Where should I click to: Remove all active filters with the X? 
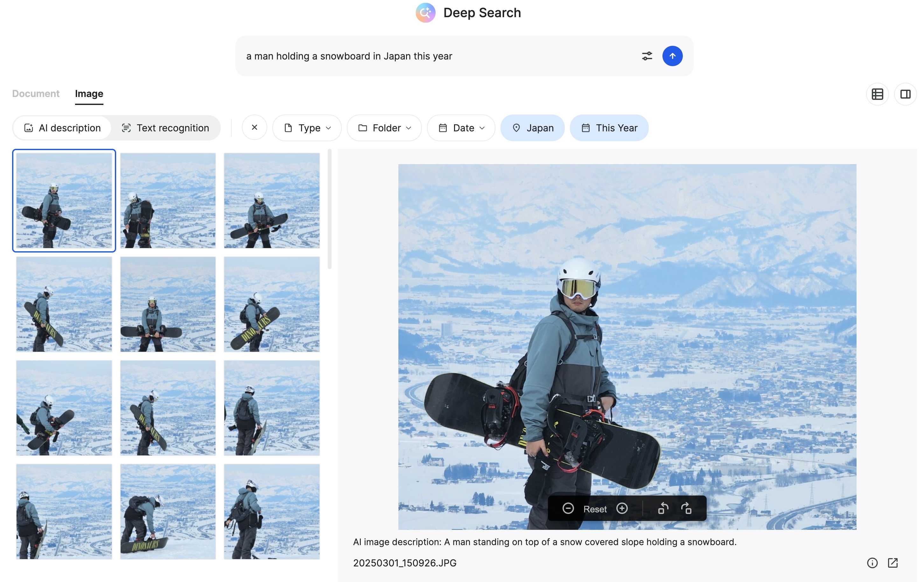click(x=254, y=128)
